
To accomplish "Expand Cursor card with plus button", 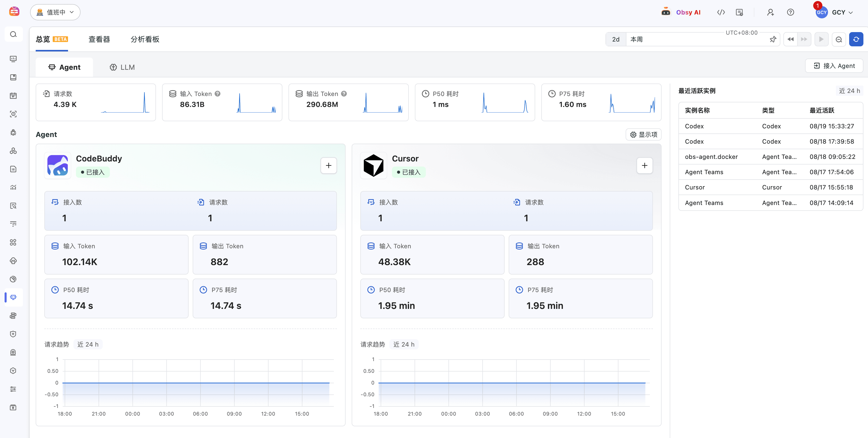I will click(644, 165).
